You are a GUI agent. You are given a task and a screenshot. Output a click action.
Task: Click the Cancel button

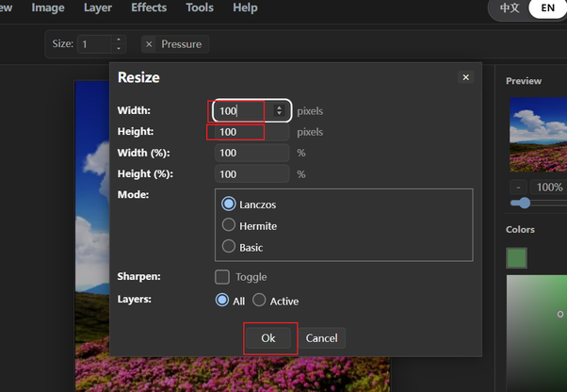(322, 338)
